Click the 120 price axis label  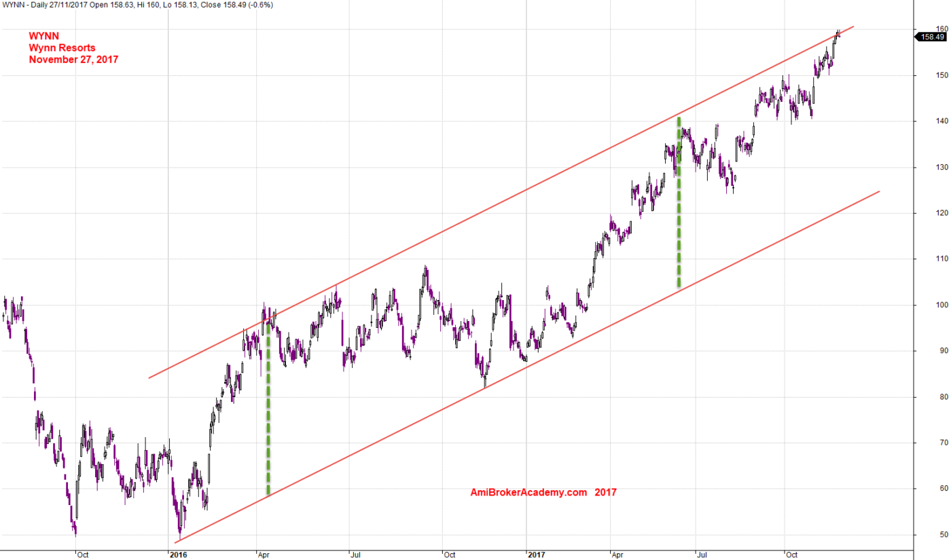click(x=941, y=213)
